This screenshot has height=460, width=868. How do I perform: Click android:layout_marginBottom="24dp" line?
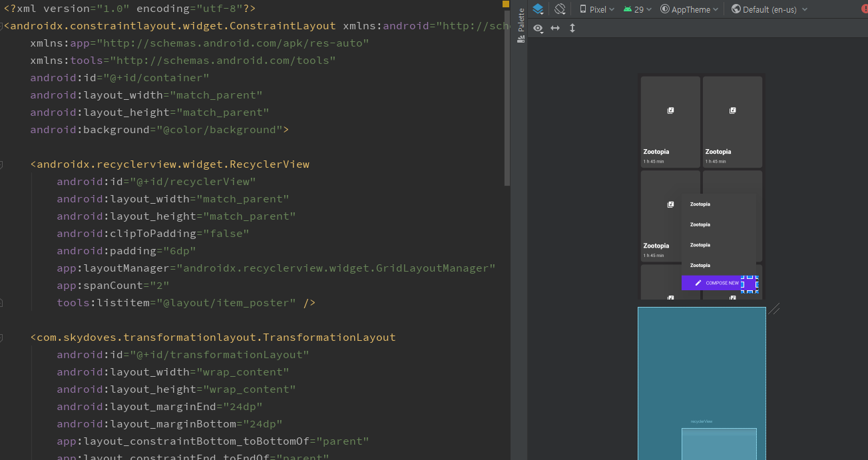coord(170,424)
